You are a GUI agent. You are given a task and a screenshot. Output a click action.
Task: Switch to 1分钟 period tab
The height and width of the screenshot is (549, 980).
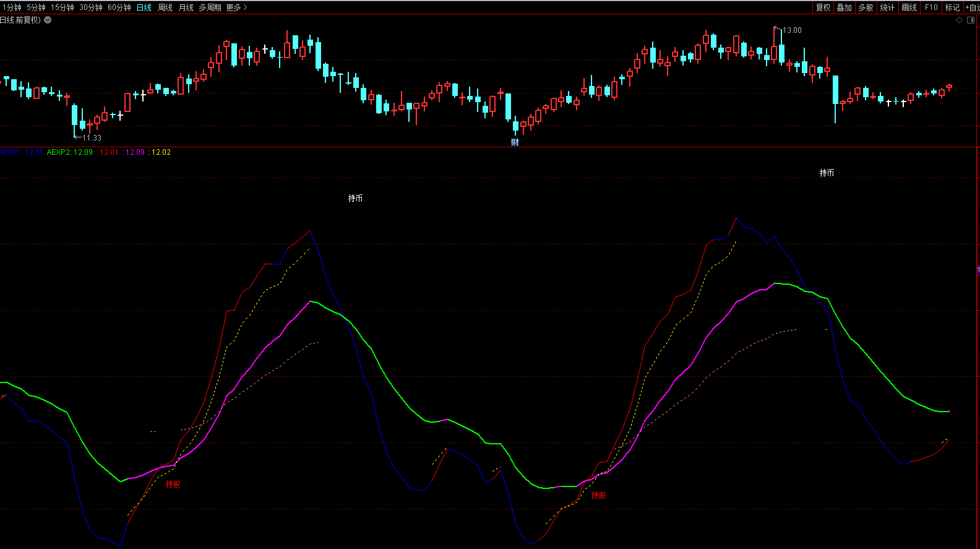pos(12,7)
